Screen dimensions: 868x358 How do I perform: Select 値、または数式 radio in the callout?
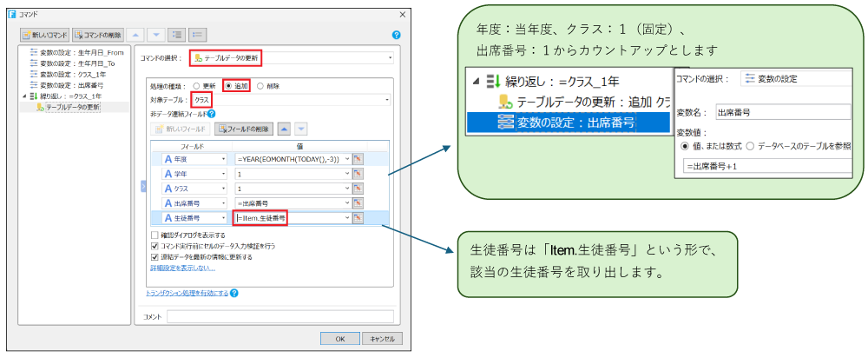tap(684, 146)
